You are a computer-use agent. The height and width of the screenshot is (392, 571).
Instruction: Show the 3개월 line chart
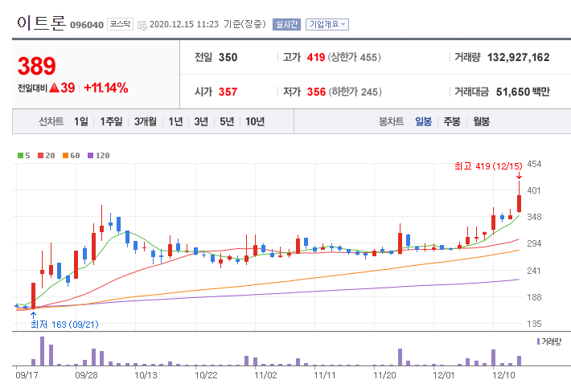pos(146,121)
